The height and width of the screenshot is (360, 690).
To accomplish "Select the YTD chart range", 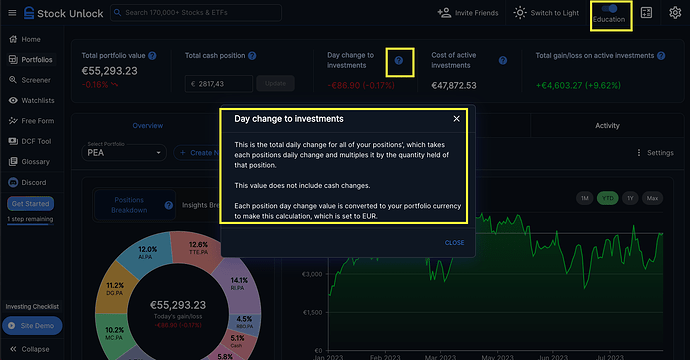I will (x=607, y=198).
